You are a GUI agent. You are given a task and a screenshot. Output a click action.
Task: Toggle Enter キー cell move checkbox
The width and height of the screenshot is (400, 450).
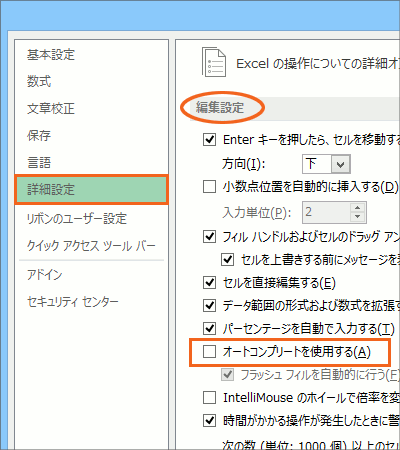point(209,139)
